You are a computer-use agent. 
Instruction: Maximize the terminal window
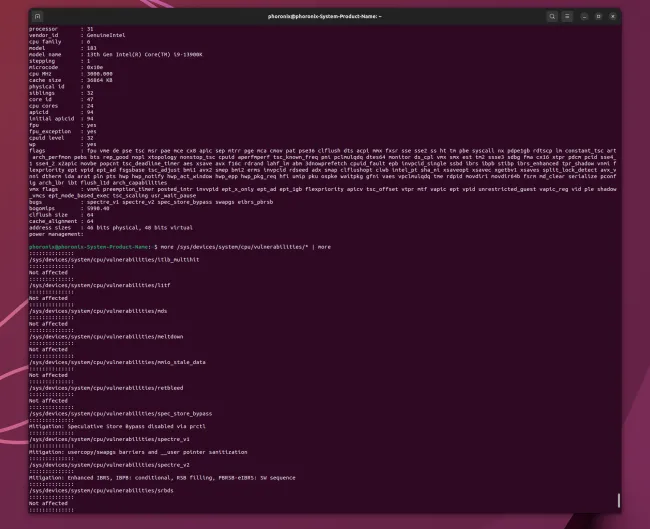pyautogui.click(x=598, y=17)
